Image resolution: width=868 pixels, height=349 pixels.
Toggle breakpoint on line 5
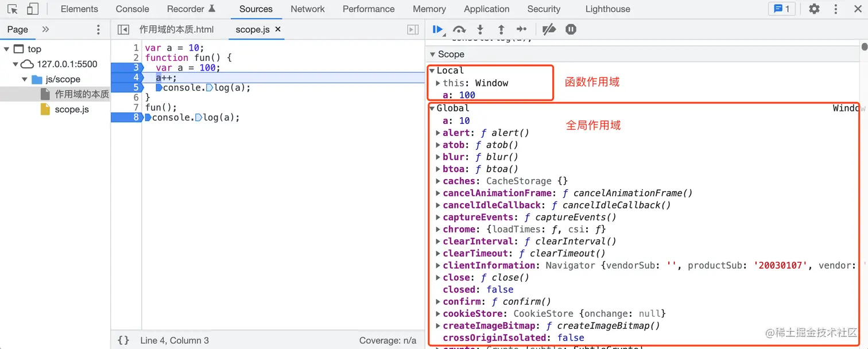[x=126, y=88]
